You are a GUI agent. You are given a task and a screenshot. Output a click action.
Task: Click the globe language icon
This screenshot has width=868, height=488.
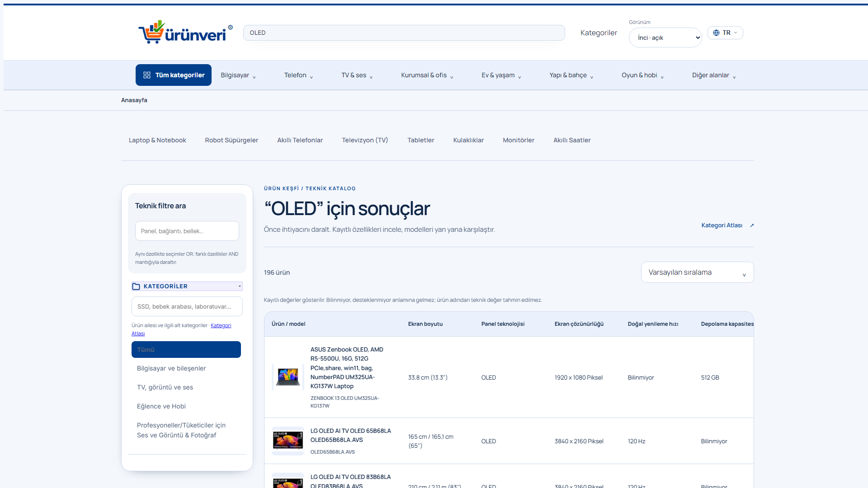[716, 33]
